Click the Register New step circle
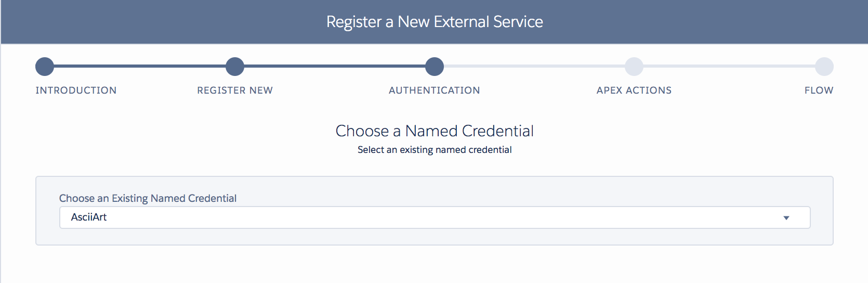 pos(235,67)
